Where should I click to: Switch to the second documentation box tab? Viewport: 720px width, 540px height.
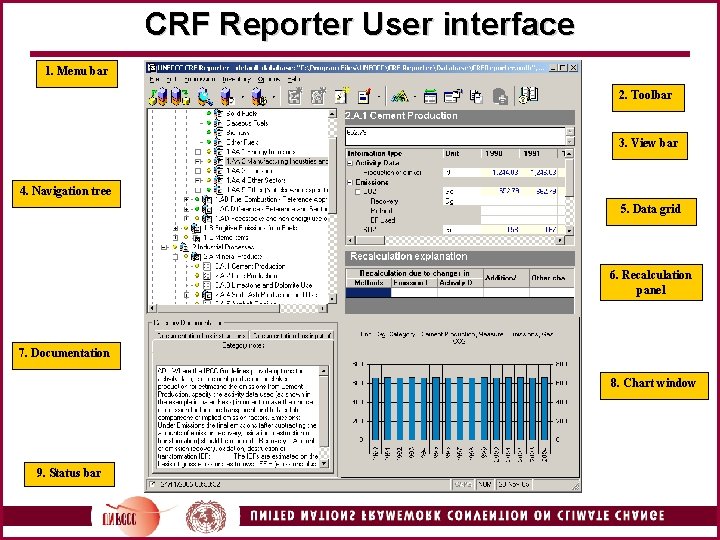[291, 335]
